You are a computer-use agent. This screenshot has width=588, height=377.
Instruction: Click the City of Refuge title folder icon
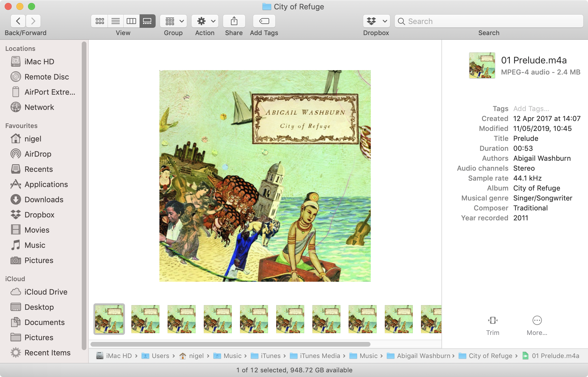[x=267, y=6]
